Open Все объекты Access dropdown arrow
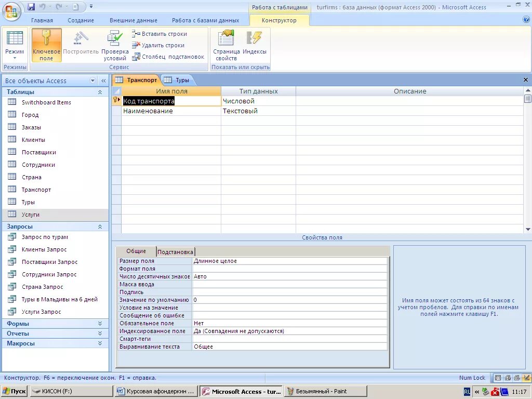 coord(92,81)
